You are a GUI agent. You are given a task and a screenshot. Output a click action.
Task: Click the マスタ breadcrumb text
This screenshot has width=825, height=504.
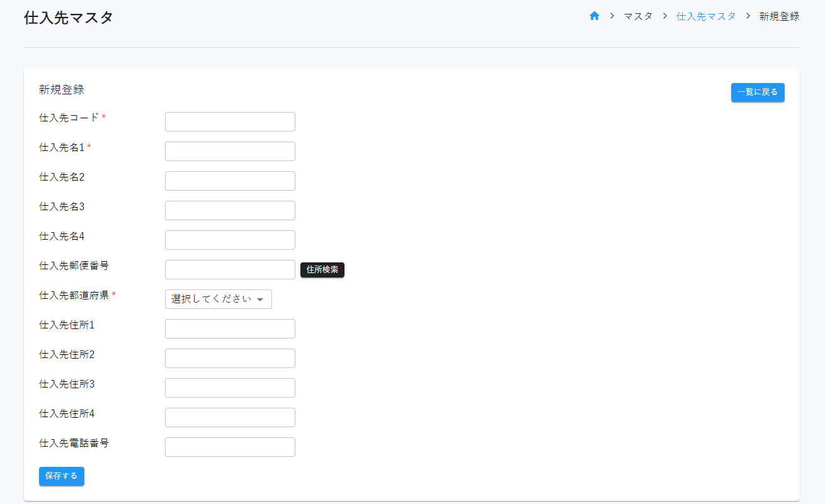638,16
